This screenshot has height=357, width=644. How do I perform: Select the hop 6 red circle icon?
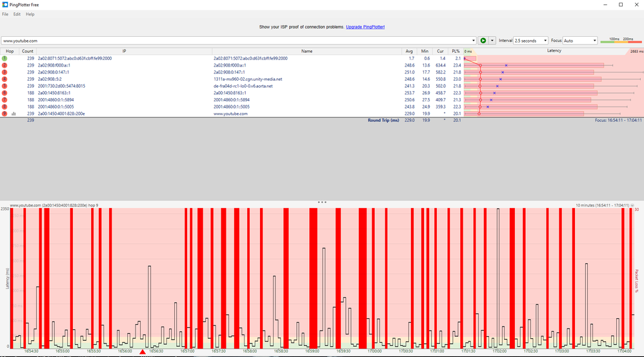point(5,93)
